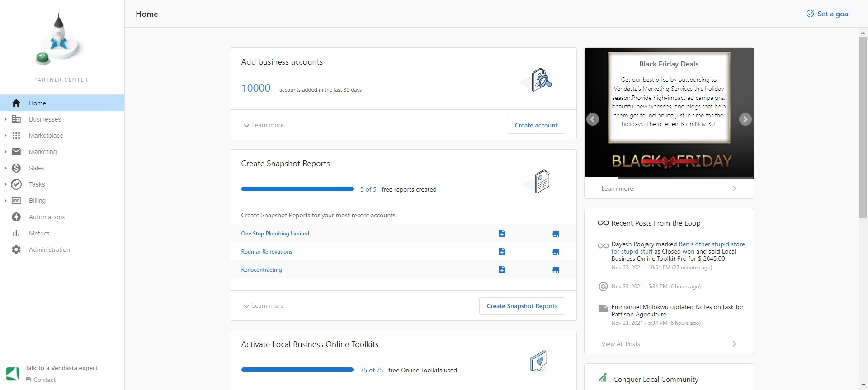Expand the Businesses menu arrow
The width and height of the screenshot is (868, 390).
(5, 119)
